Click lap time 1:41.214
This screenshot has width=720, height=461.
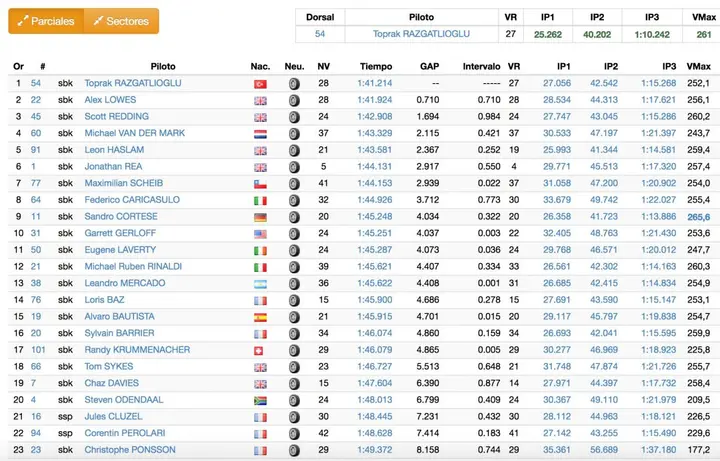[375, 83]
